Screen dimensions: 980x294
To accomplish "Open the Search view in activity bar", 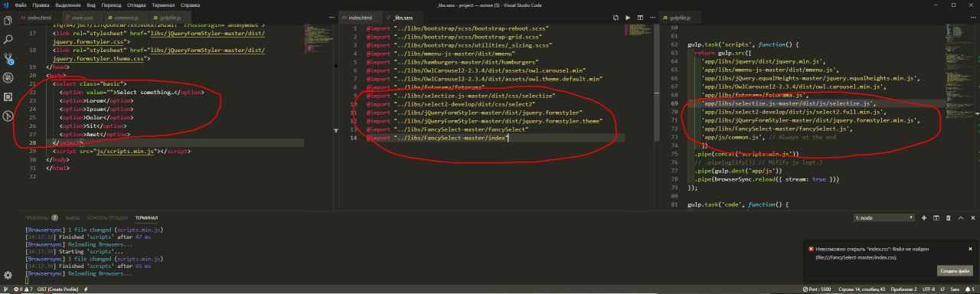I will click(x=8, y=38).
